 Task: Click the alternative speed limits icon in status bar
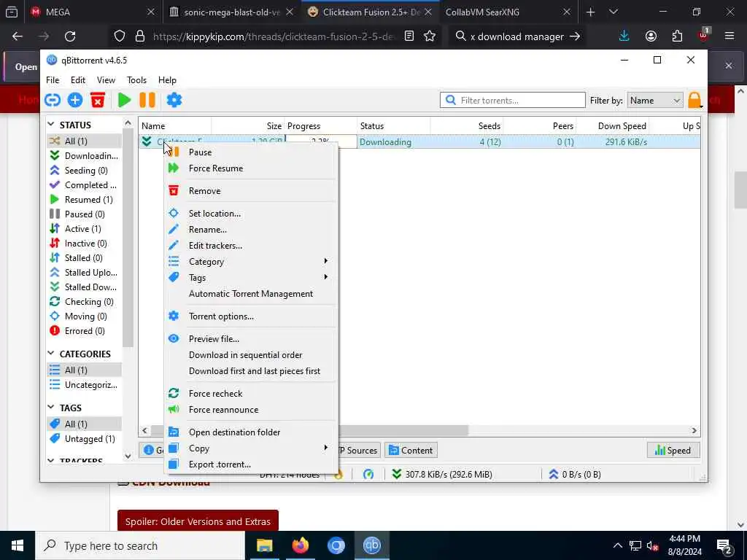coord(368,474)
